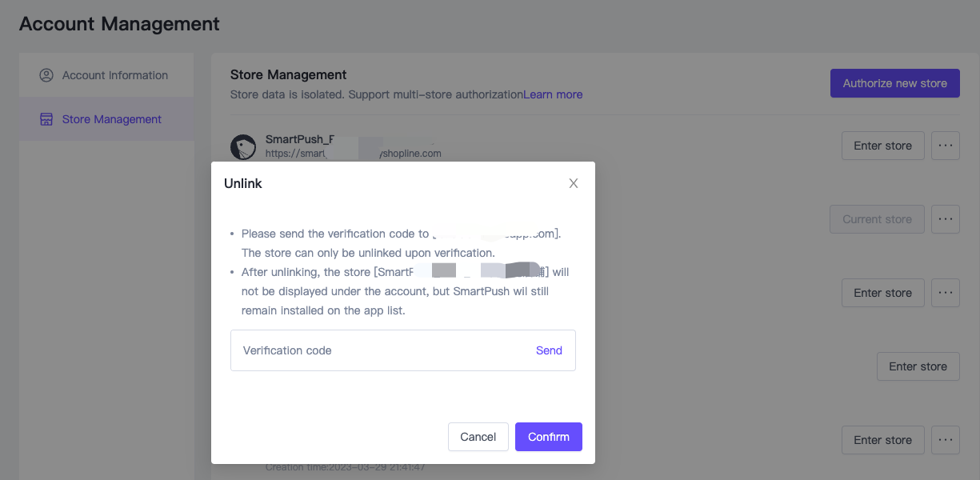
Task: Confirm unlinking the store
Action: click(x=548, y=437)
